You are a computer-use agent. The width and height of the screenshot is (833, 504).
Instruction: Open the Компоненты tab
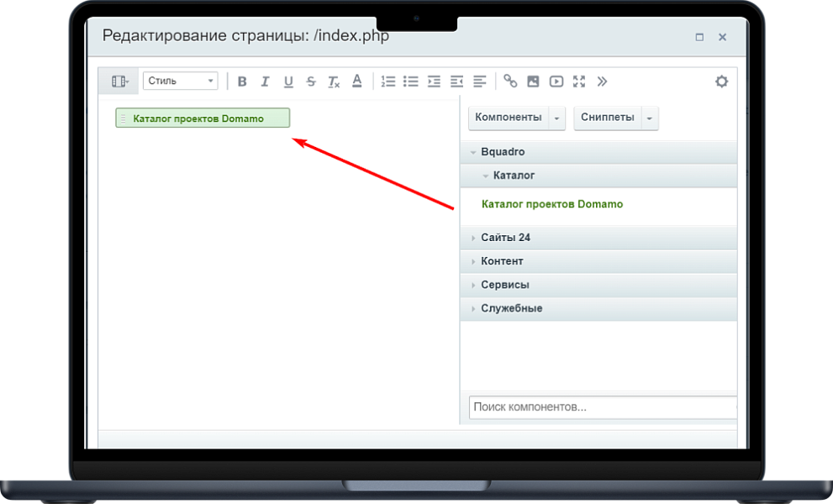point(508,118)
